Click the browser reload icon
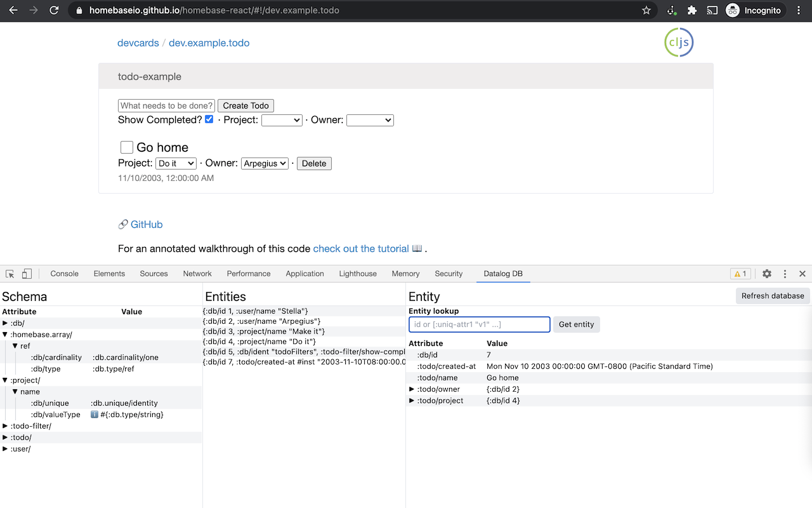This screenshot has width=812, height=508. [x=54, y=10]
